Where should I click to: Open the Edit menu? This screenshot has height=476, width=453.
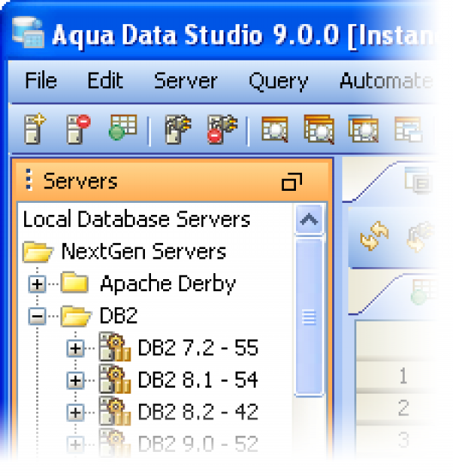coord(105,81)
